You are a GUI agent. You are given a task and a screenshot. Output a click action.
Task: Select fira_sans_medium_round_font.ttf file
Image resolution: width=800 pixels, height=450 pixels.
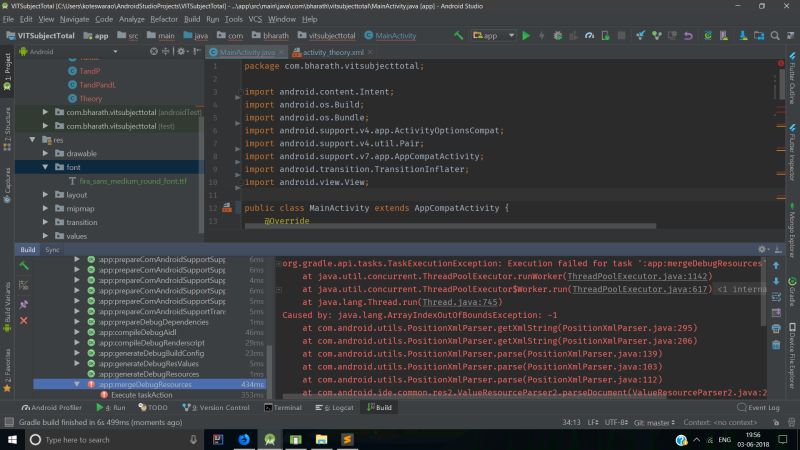pos(127,181)
